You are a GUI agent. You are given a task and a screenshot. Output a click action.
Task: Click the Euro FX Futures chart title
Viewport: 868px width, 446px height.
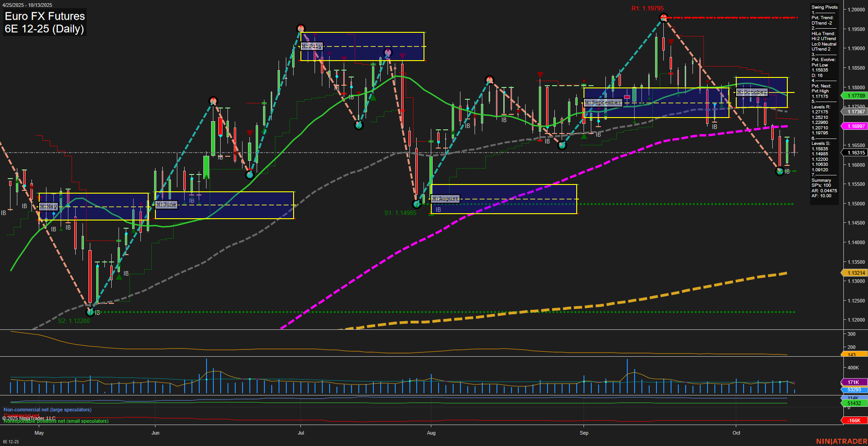point(44,16)
